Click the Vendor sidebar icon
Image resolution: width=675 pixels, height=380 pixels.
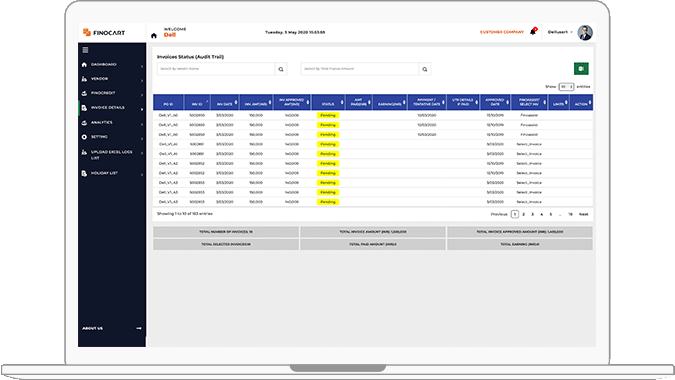click(x=84, y=79)
